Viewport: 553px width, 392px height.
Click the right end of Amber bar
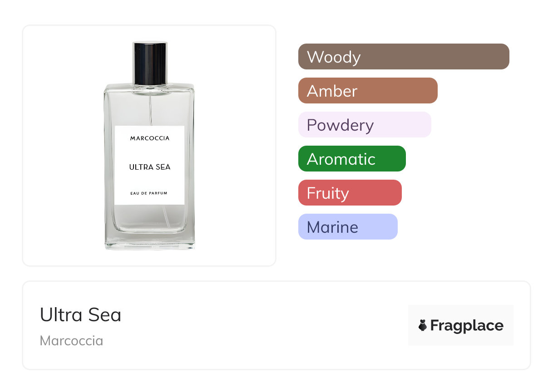430,91
